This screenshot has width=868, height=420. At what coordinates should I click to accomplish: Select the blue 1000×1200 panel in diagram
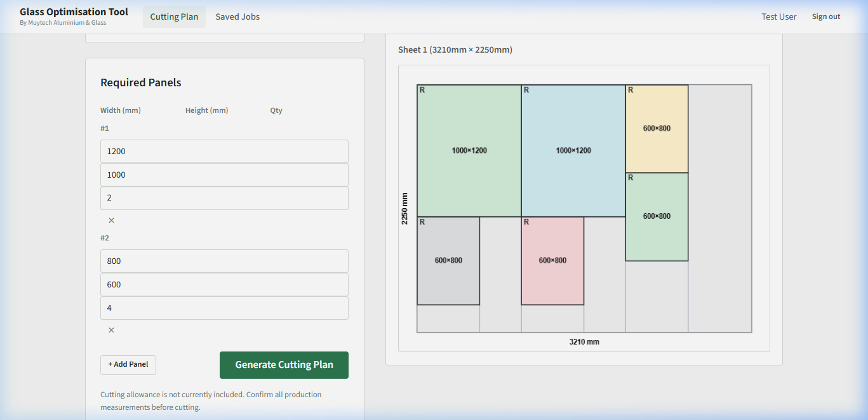coord(573,151)
